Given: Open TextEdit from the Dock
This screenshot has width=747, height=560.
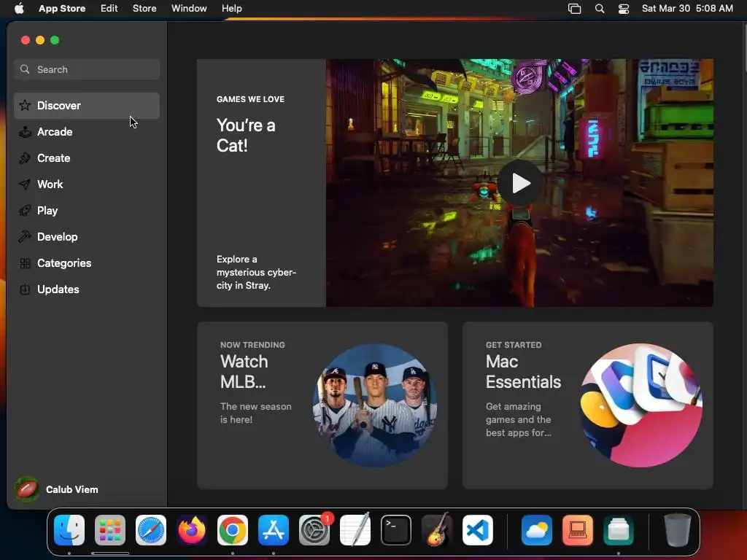Looking at the screenshot, I should pyautogui.click(x=355, y=530).
